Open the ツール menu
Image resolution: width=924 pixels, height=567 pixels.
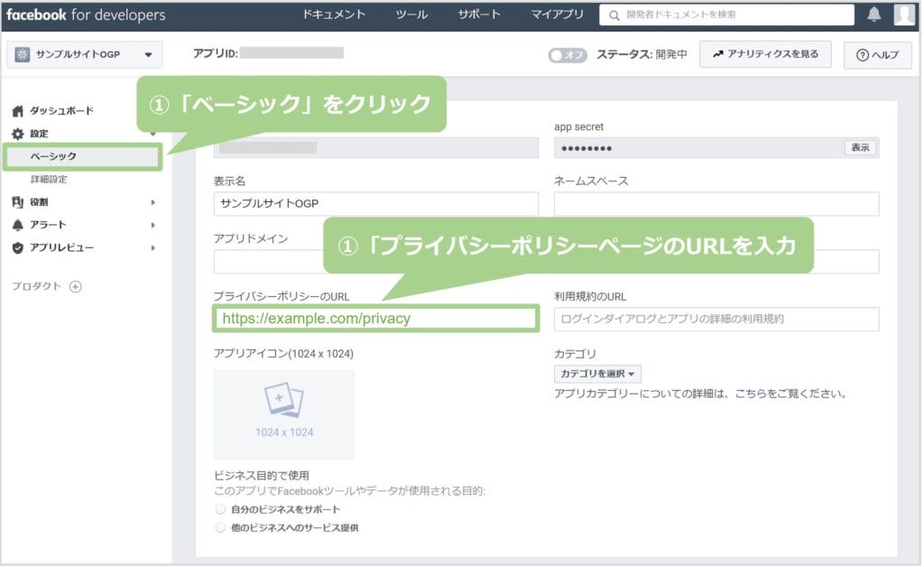click(x=411, y=14)
